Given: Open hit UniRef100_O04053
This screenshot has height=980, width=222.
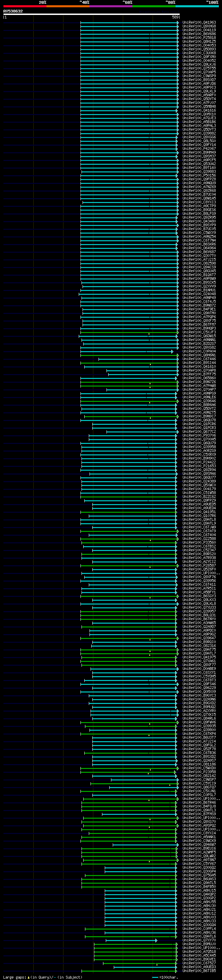Looking at the screenshot, I should point(199,45).
